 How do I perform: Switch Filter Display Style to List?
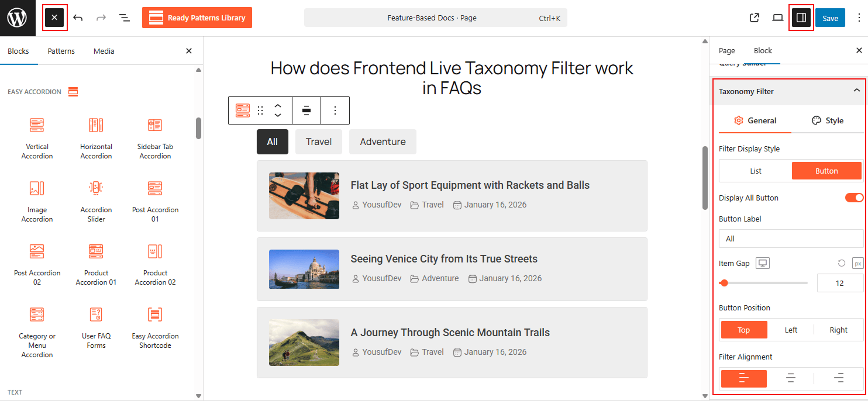[755, 170]
